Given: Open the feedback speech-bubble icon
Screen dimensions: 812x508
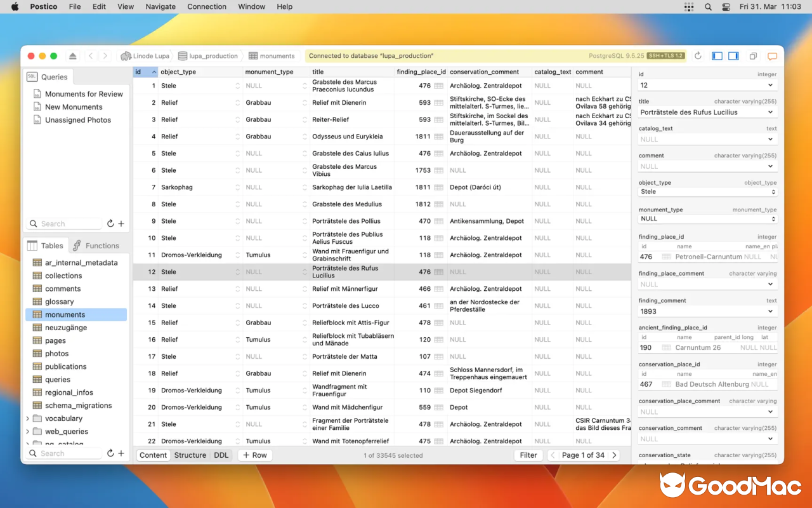Looking at the screenshot, I should point(773,56).
